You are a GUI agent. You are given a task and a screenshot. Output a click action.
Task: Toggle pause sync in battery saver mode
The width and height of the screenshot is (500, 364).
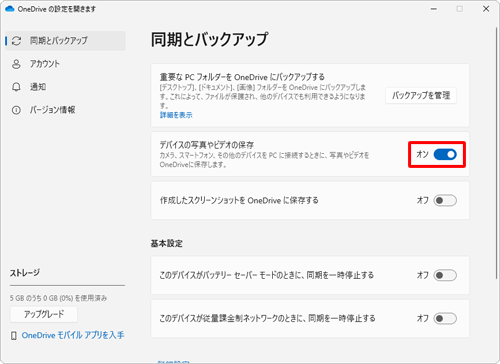coord(445,275)
